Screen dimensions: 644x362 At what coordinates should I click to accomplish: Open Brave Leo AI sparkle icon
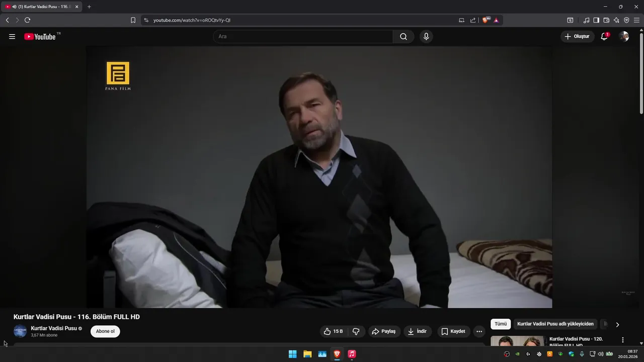tap(616, 20)
